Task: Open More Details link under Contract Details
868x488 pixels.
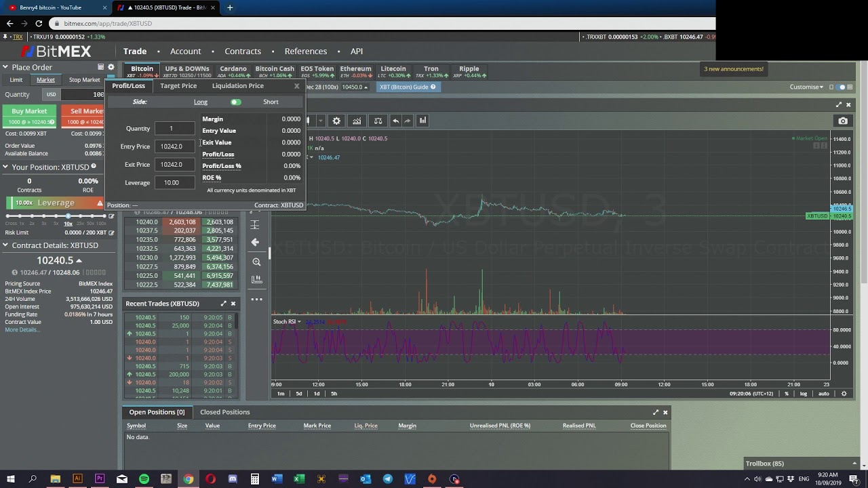Action: coord(22,330)
